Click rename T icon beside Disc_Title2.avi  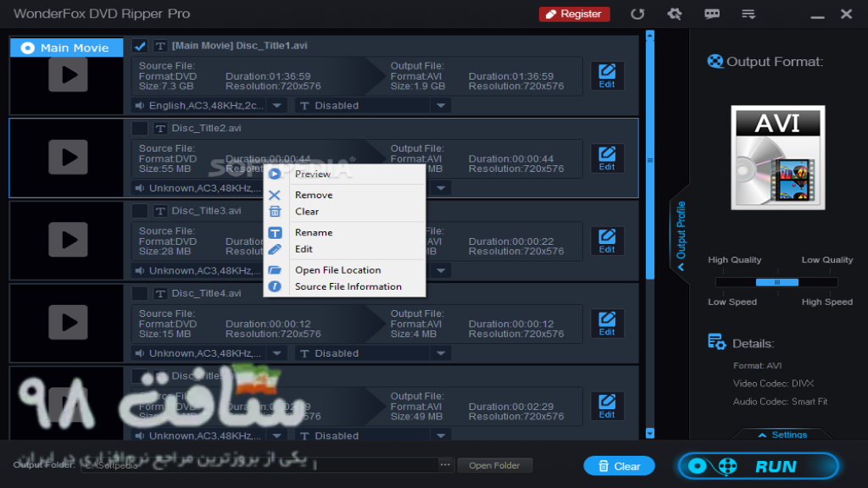coord(160,129)
